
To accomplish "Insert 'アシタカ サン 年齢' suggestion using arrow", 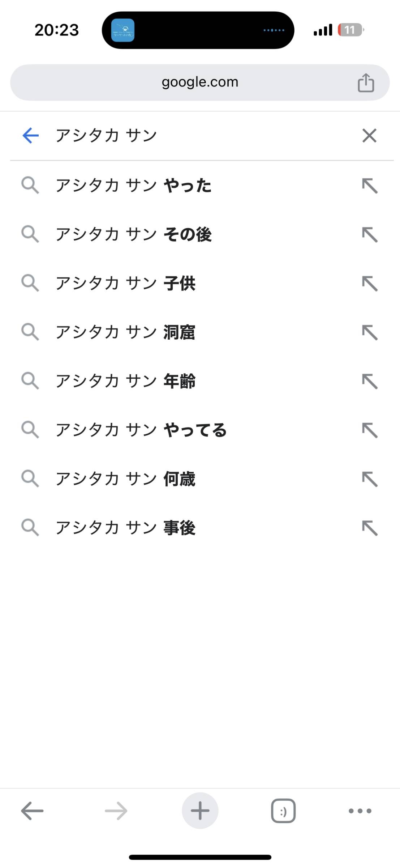I will (x=370, y=381).
